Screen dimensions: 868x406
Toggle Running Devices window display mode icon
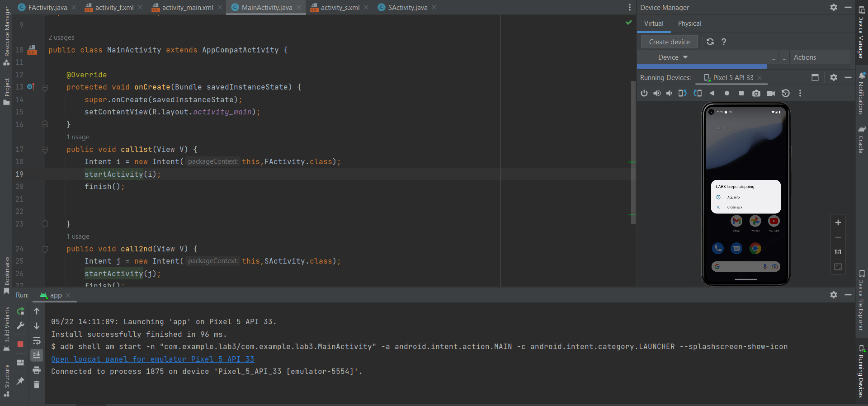pos(815,77)
